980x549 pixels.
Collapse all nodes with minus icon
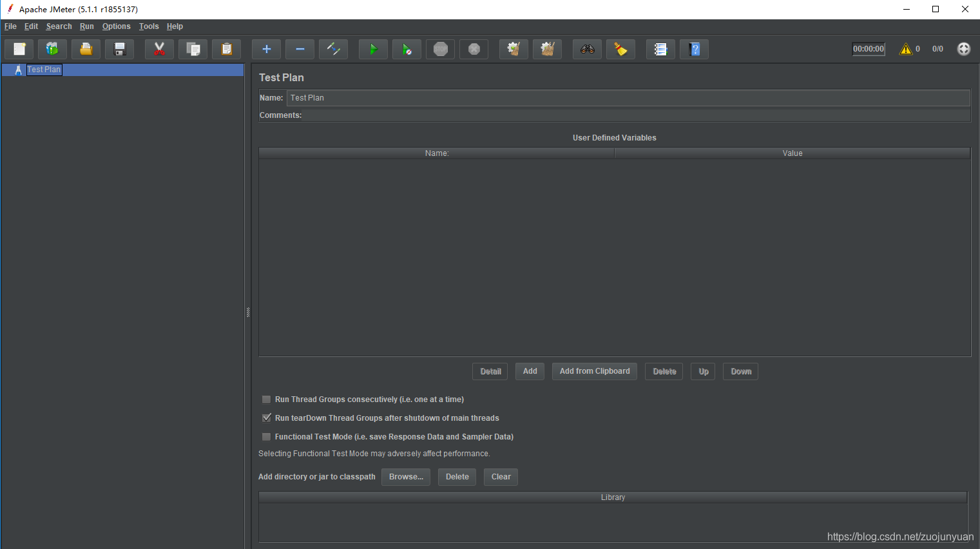coord(300,49)
